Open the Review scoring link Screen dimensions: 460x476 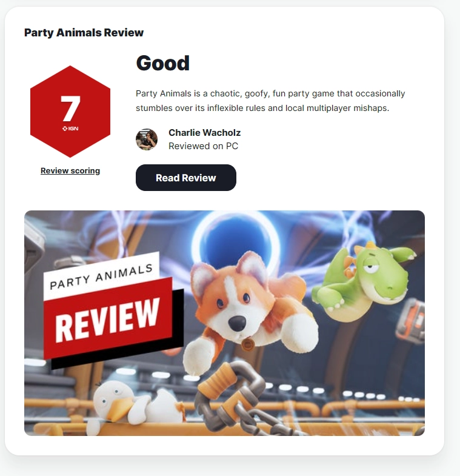click(70, 170)
